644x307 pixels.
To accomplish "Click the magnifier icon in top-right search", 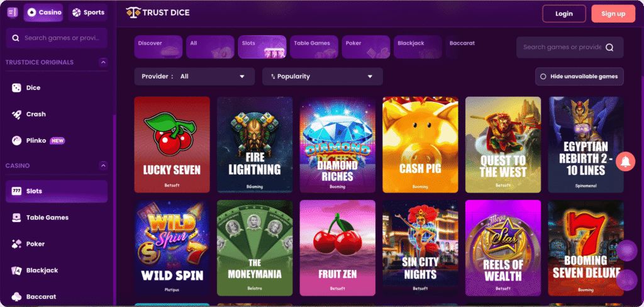I will coord(609,47).
